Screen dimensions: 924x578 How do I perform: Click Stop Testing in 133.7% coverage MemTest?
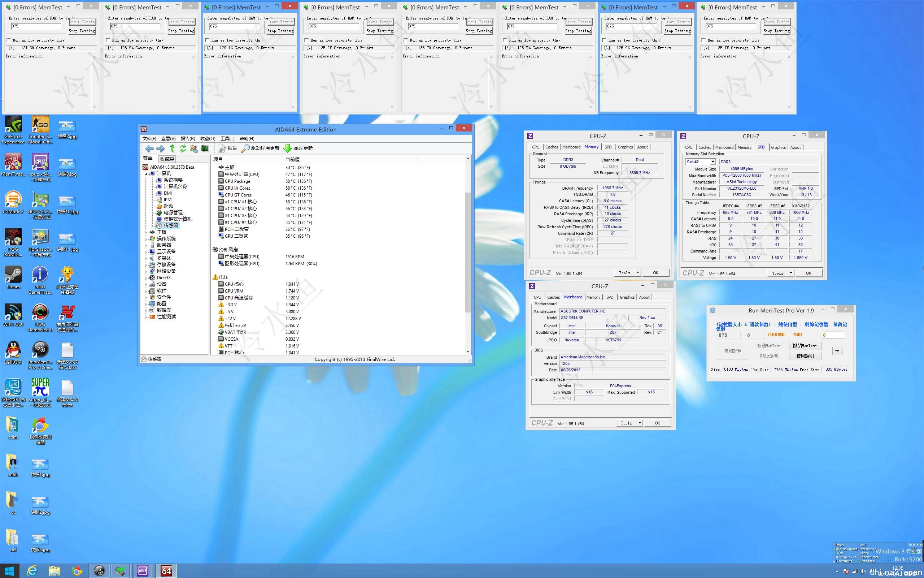pos(479,31)
